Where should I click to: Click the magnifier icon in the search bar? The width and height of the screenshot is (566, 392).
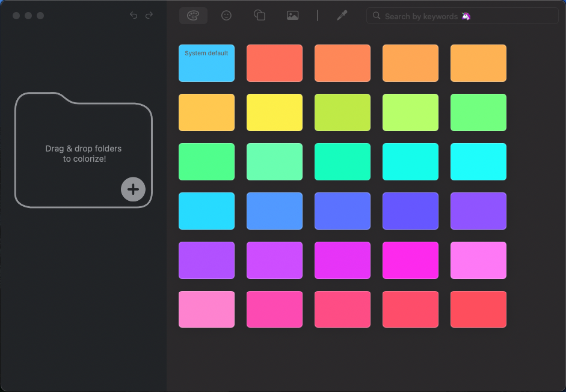(377, 16)
